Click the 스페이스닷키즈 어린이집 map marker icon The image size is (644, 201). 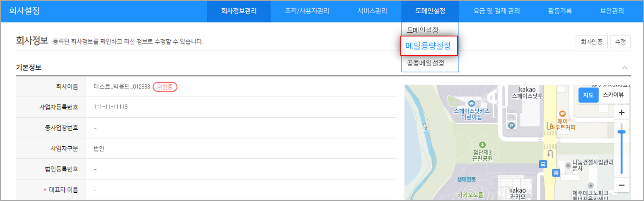471,103
